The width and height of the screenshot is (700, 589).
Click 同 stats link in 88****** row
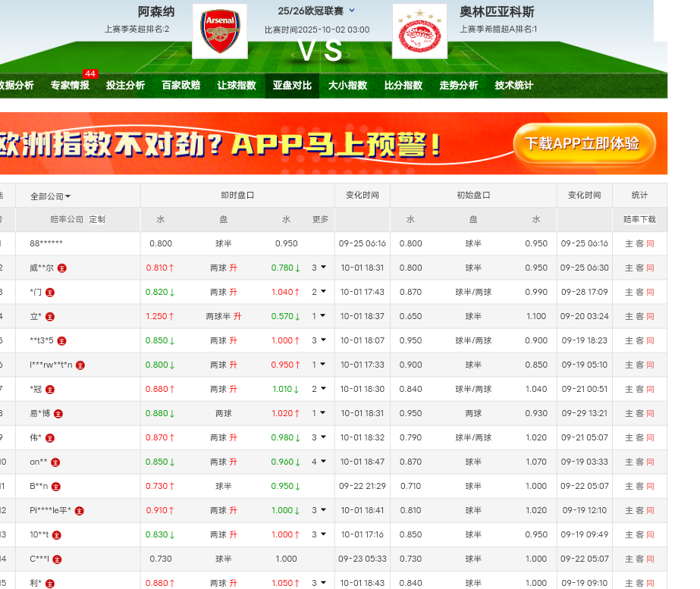click(x=651, y=244)
